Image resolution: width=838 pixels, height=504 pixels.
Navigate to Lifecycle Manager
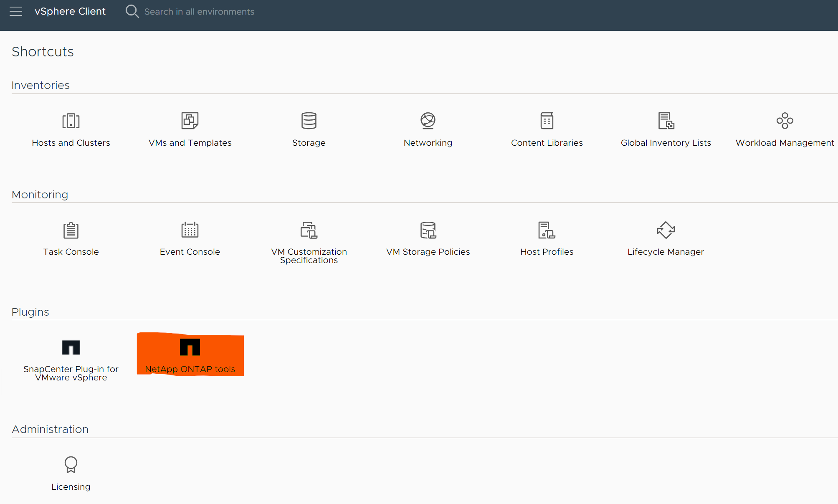665,238
